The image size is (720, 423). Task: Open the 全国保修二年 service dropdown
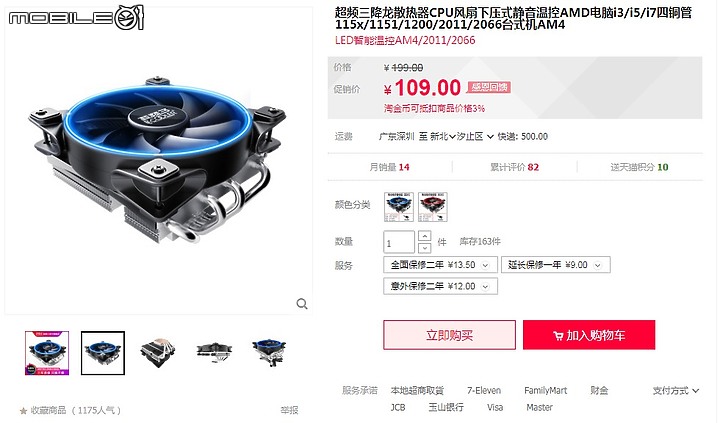pyautogui.click(x=485, y=265)
